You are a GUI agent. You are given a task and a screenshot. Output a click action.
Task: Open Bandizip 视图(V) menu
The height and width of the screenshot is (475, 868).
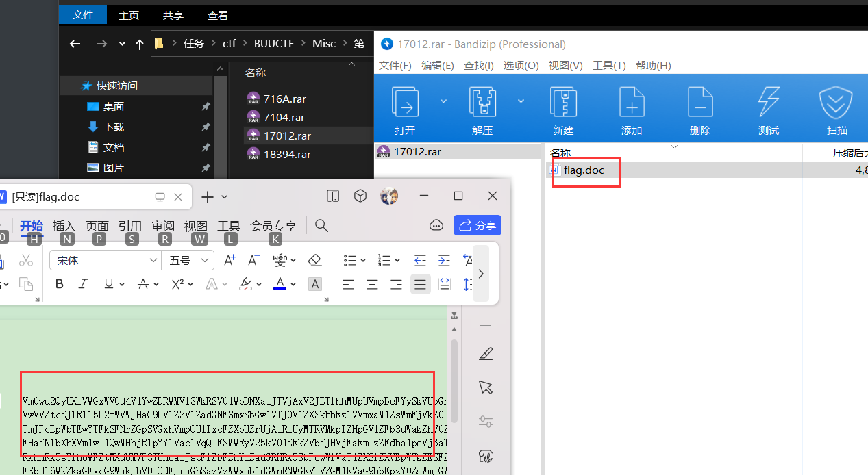coord(566,66)
